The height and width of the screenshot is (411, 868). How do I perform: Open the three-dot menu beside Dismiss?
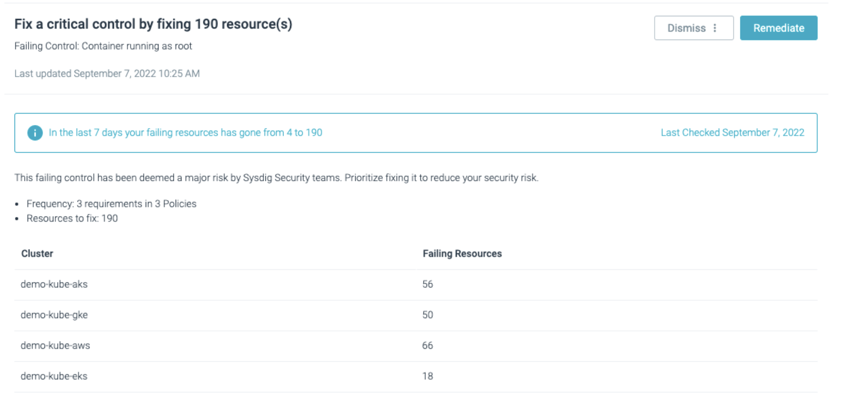click(x=715, y=28)
